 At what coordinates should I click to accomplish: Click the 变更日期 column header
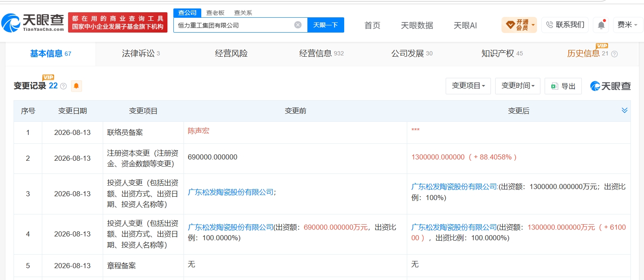coord(72,111)
